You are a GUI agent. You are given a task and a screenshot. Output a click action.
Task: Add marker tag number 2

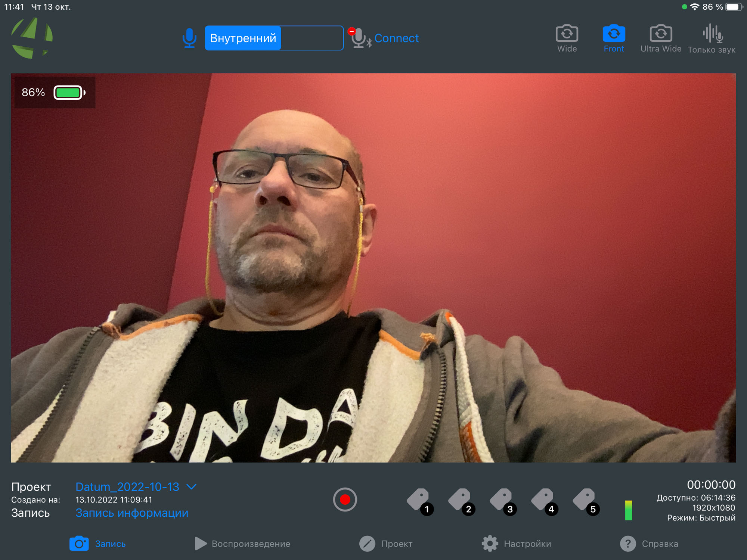point(461,501)
